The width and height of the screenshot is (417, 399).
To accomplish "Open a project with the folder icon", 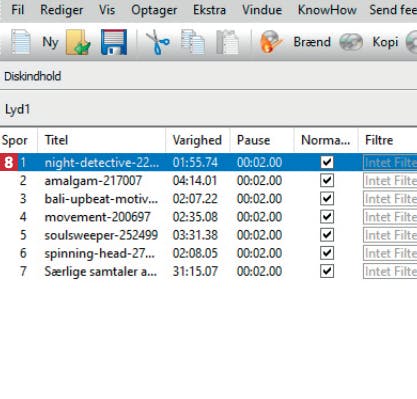I will tap(78, 42).
